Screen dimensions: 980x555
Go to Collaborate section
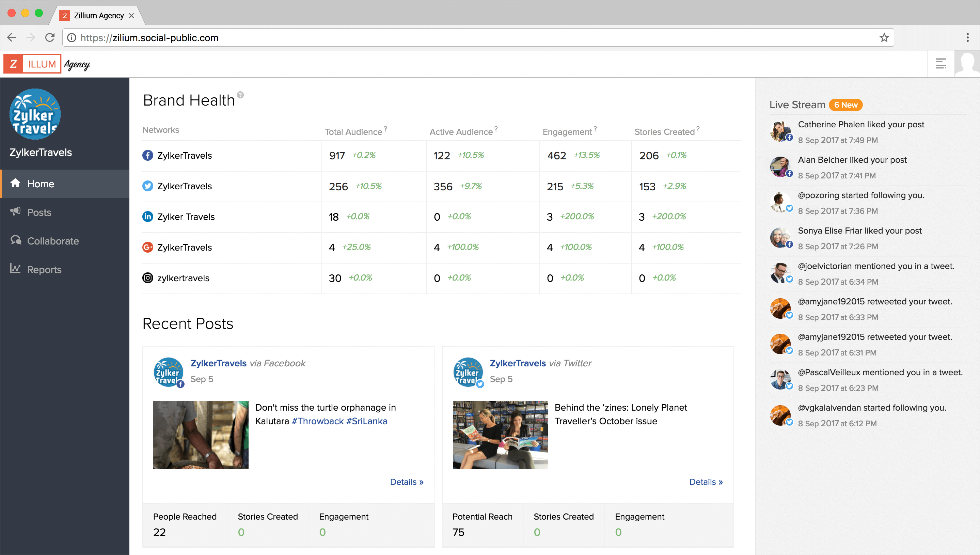[53, 241]
